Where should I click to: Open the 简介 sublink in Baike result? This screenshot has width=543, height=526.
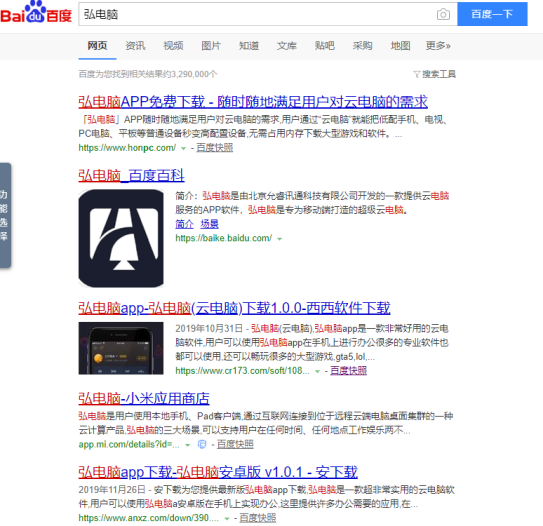coord(184,224)
